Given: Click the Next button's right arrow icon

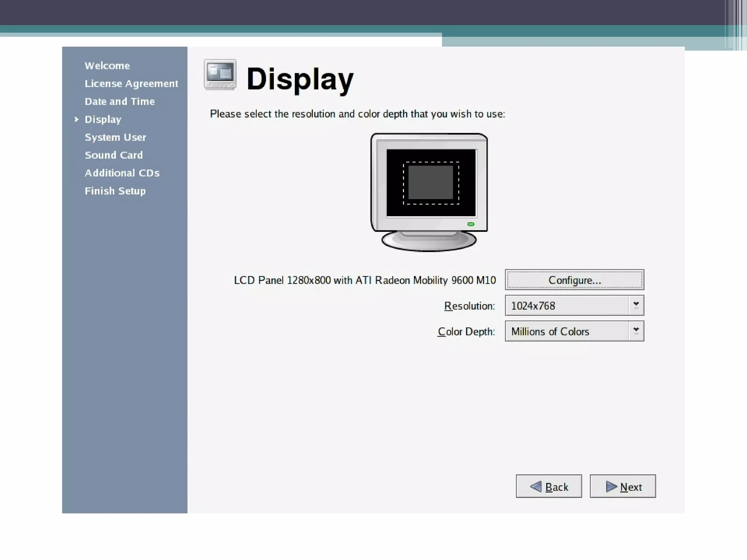Looking at the screenshot, I should [x=611, y=486].
